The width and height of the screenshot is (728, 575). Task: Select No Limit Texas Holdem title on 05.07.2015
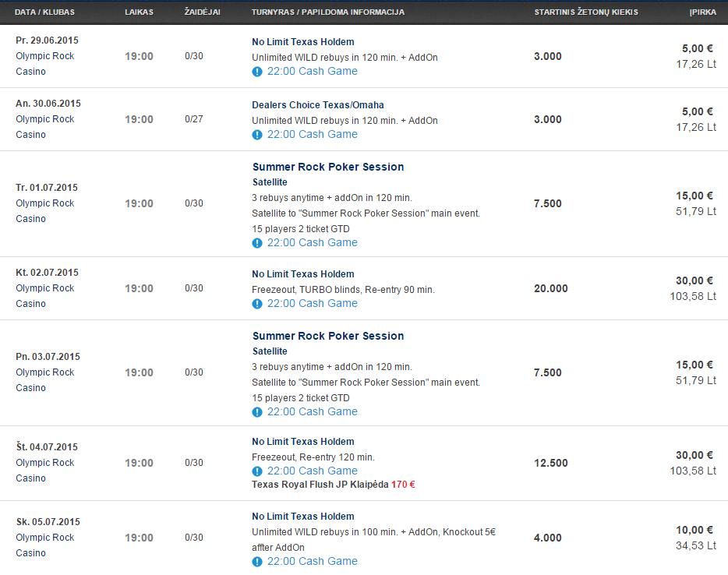(x=303, y=516)
